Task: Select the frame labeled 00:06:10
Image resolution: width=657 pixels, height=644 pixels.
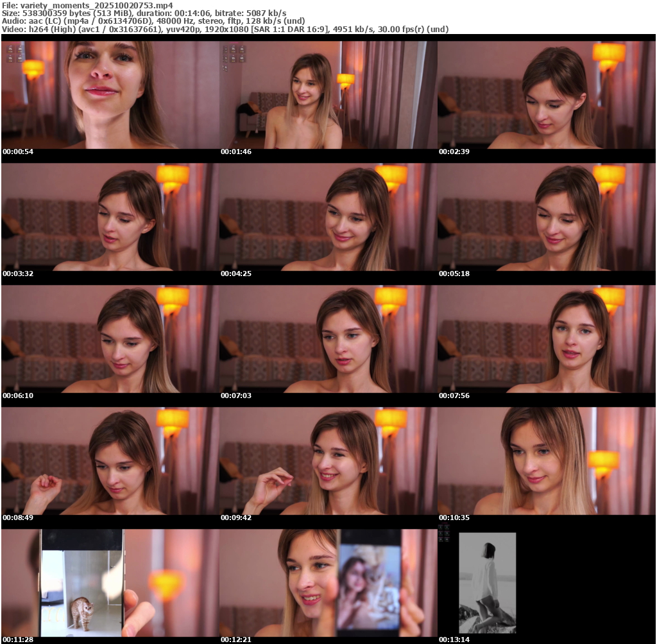Action: (110, 339)
